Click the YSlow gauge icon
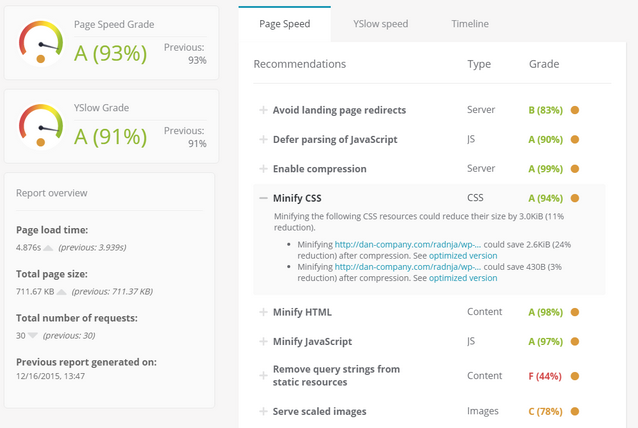The width and height of the screenshot is (638, 428). pyautogui.click(x=41, y=127)
